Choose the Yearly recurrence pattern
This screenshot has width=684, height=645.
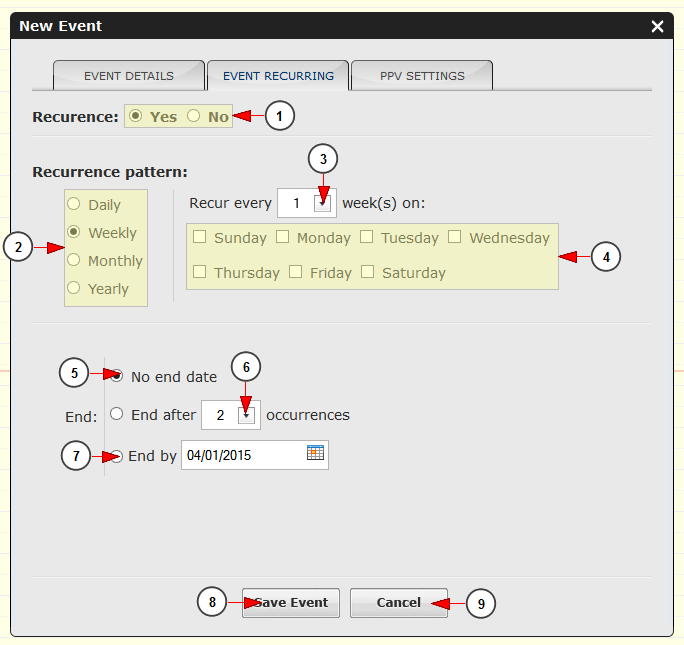click(74, 287)
